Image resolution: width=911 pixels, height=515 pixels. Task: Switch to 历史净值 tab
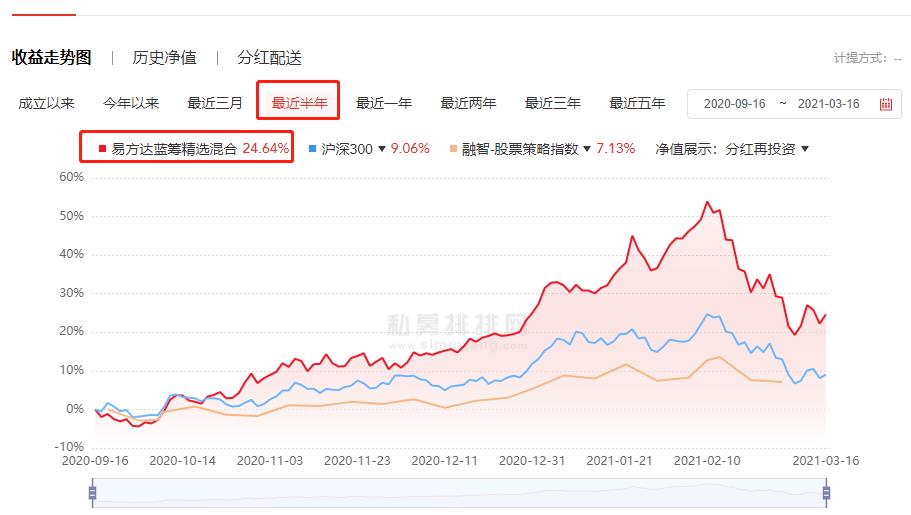(x=164, y=58)
